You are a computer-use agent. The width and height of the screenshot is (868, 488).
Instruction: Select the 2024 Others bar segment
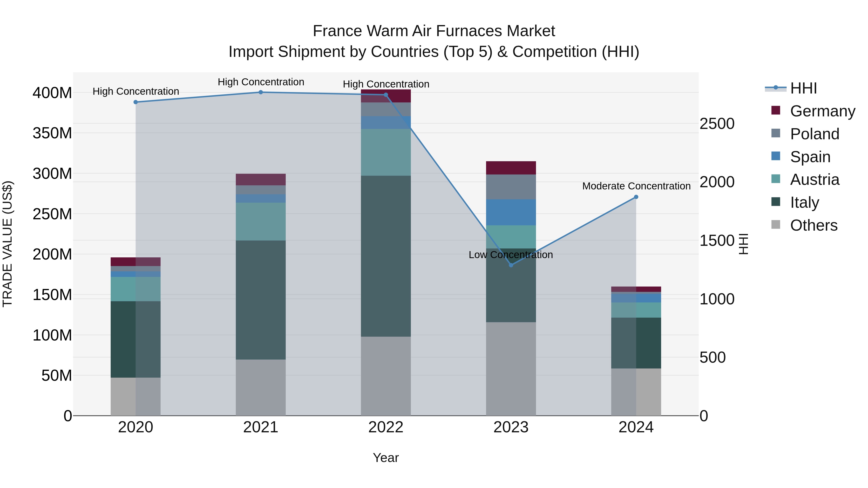(636, 392)
